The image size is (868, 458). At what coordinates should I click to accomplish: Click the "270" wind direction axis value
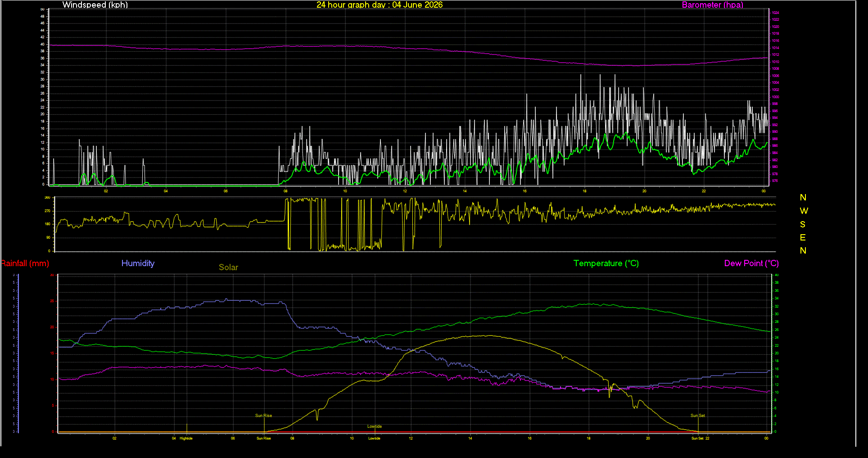coord(47,211)
